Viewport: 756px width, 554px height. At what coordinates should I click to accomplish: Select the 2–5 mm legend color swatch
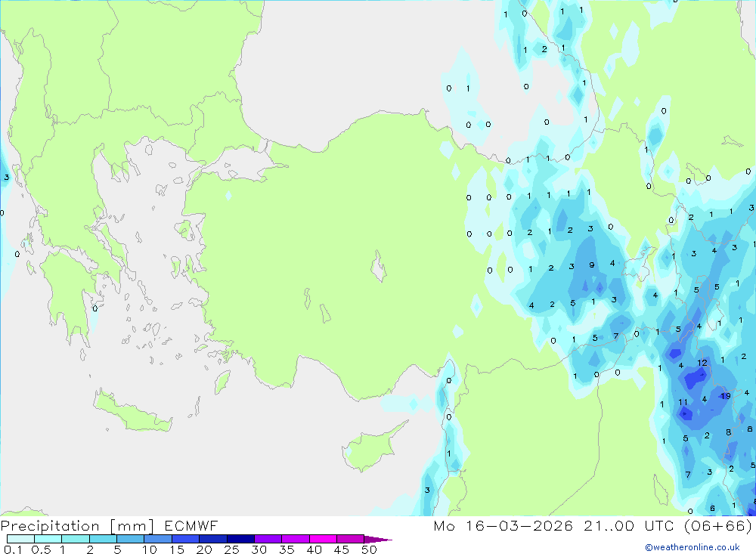(103, 539)
